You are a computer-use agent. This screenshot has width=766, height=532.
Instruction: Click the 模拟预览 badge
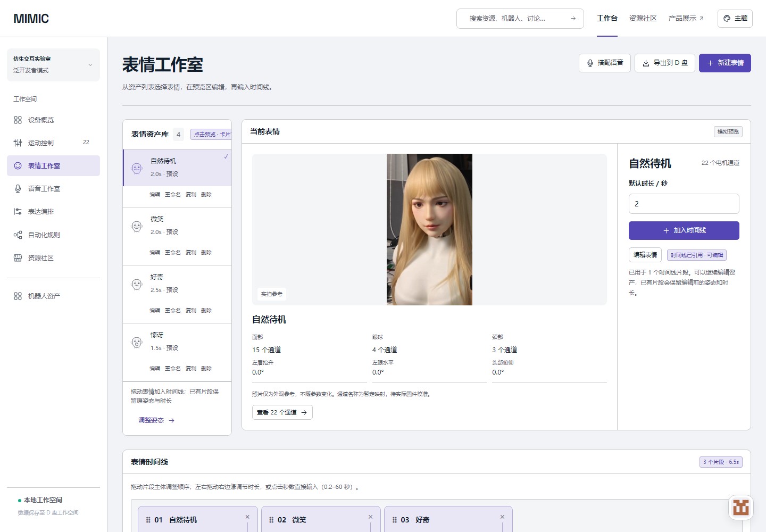tap(728, 132)
